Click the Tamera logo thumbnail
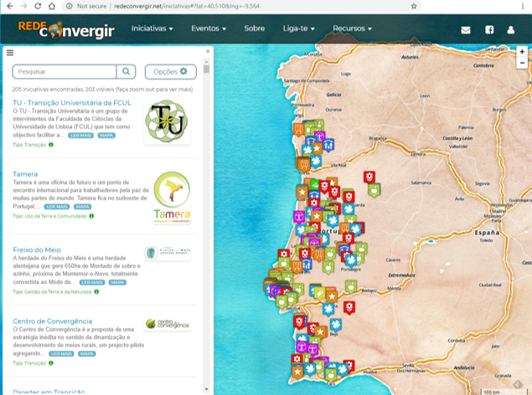 point(172,197)
